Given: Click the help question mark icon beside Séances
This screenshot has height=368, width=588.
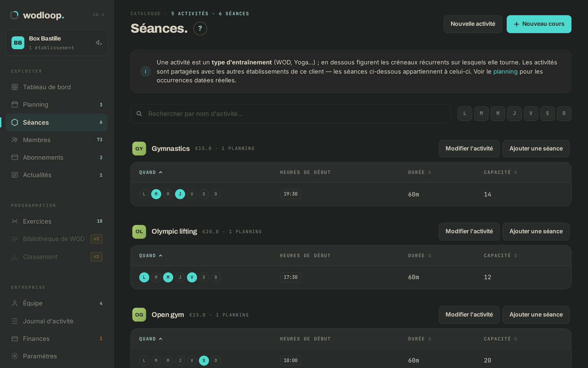Looking at the screenshot, I should coord(200,28).
